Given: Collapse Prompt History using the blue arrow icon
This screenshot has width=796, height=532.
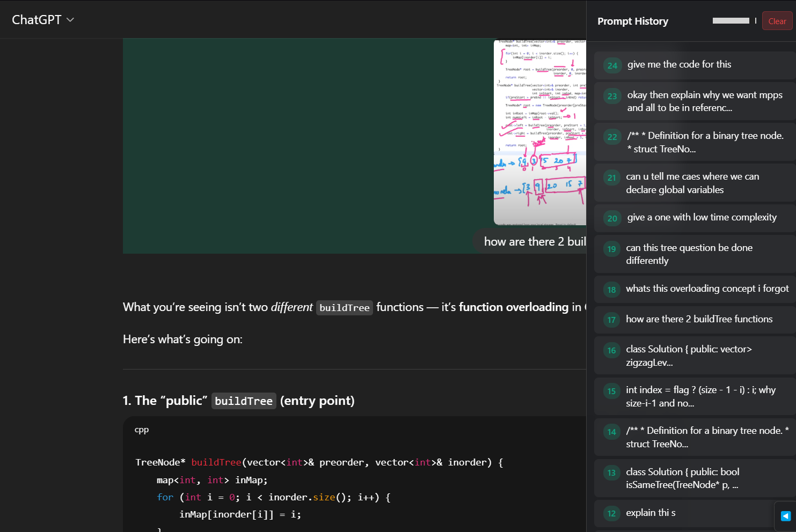Looking at the screenshot, I should (785, 516).
